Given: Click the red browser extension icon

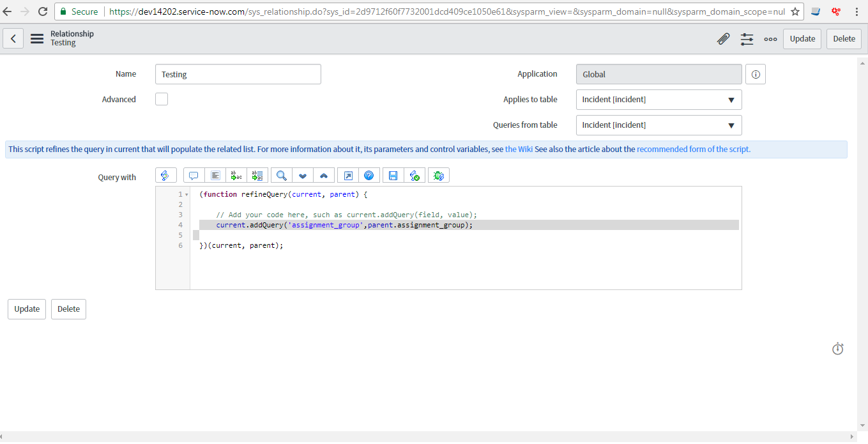Looking at the screenshot, I should 835,11.
